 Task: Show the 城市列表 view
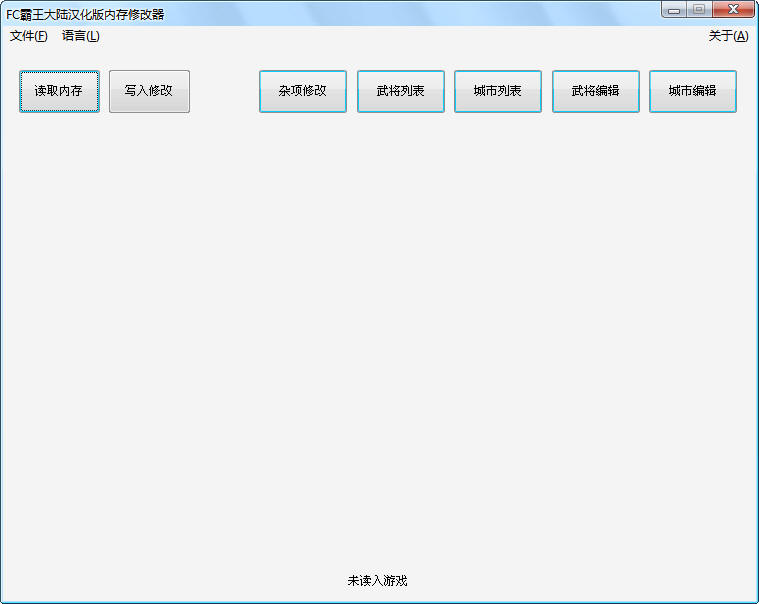pos(497,91)
